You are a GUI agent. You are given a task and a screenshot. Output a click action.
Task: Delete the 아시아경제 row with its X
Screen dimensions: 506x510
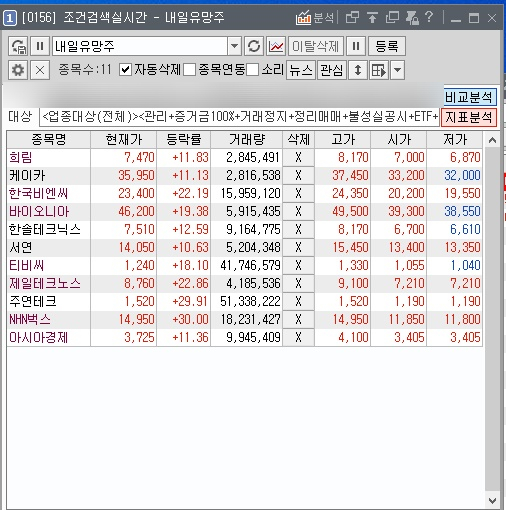point(298,337)
